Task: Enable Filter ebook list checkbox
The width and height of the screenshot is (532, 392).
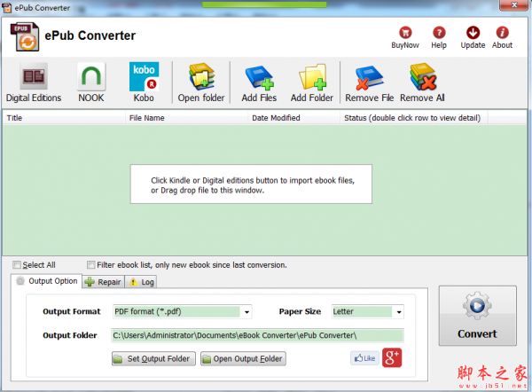Action: click(90, 264)
